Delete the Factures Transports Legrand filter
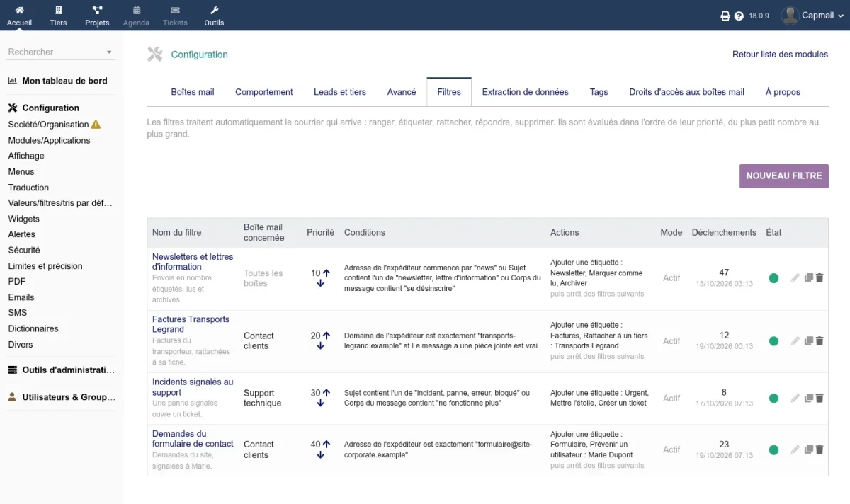 pos(820,340)
